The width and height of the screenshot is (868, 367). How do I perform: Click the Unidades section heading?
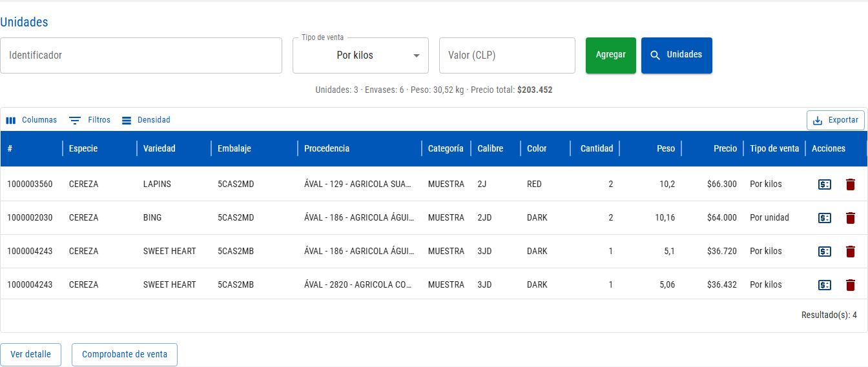click(x=24, y=22)
